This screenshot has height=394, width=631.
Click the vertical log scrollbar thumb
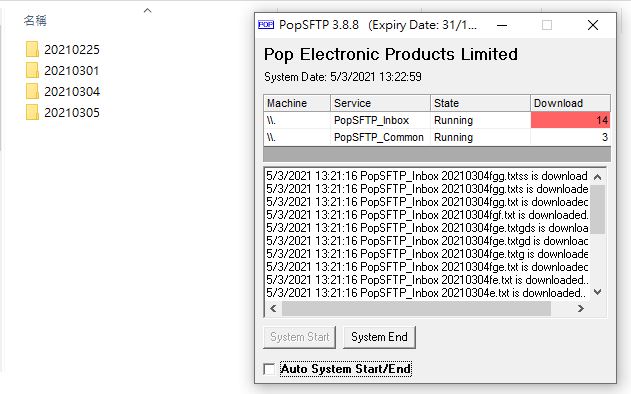[598, 209]
